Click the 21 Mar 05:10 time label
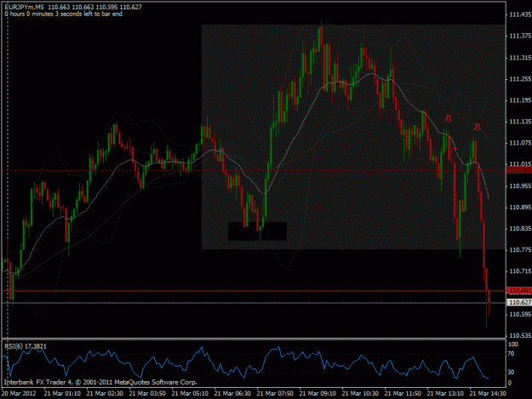The image size is (532, 399). (x=190, y=394)
